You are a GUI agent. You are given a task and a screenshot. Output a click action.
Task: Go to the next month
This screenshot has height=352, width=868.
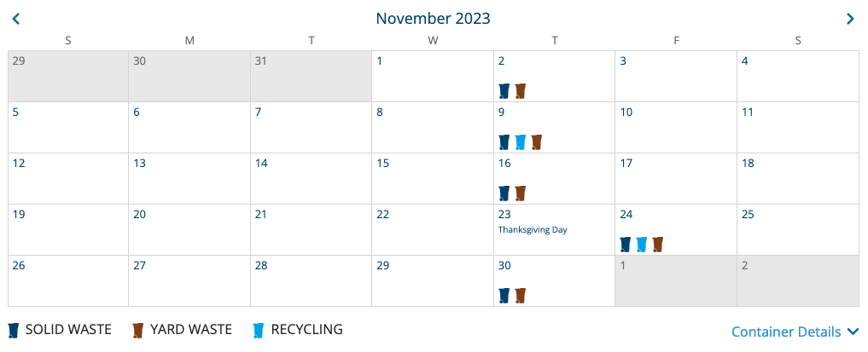(850, 19)
